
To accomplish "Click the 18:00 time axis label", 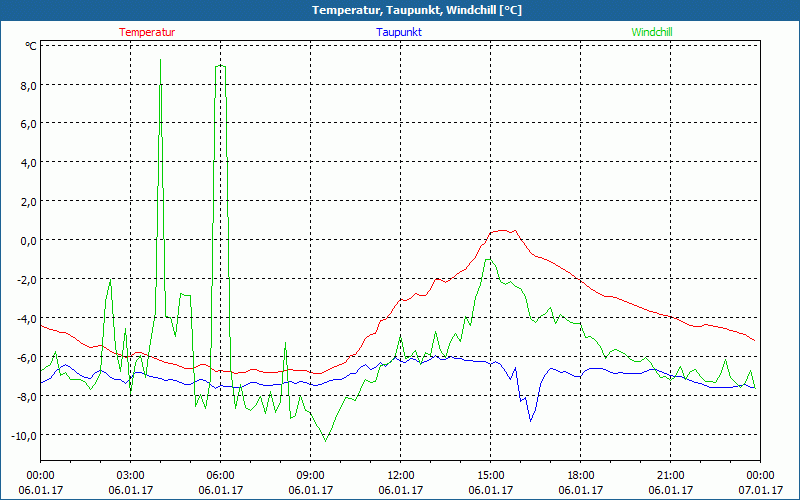I will click(x=581, y=476).
